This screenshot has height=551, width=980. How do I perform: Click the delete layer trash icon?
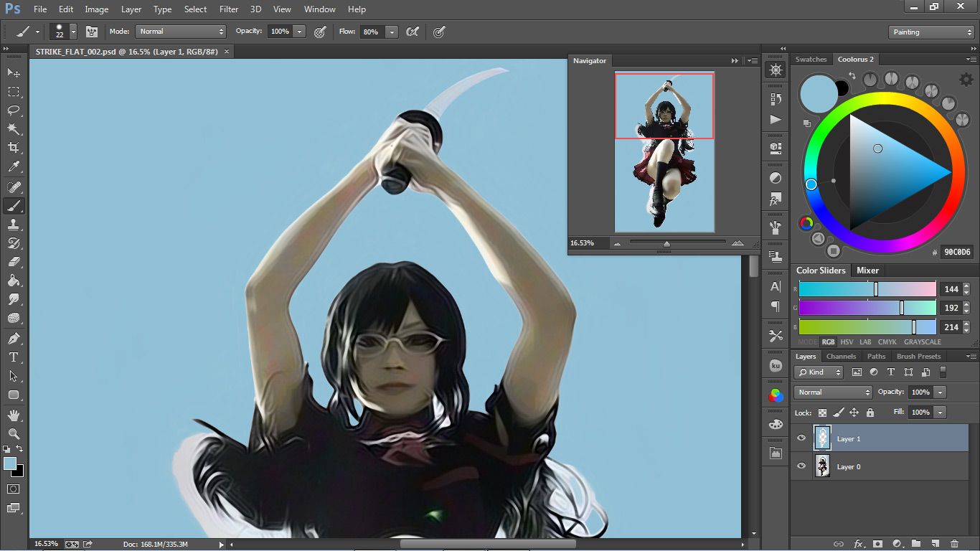point(954,544)
